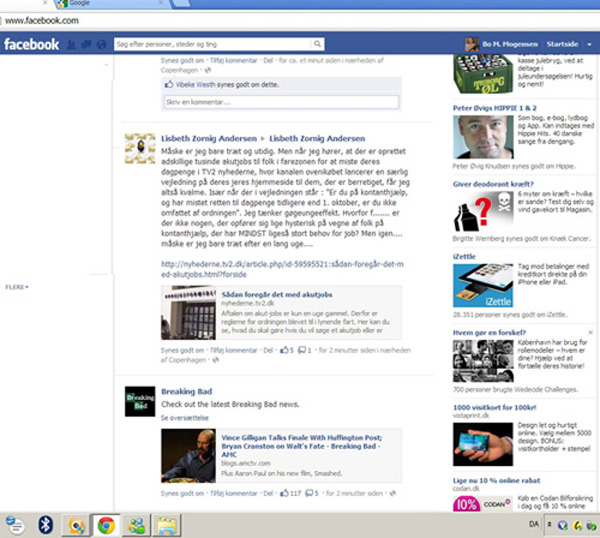Open friend requests icon in Facebook header
600x538 pixels.
[x=71, y=45]
